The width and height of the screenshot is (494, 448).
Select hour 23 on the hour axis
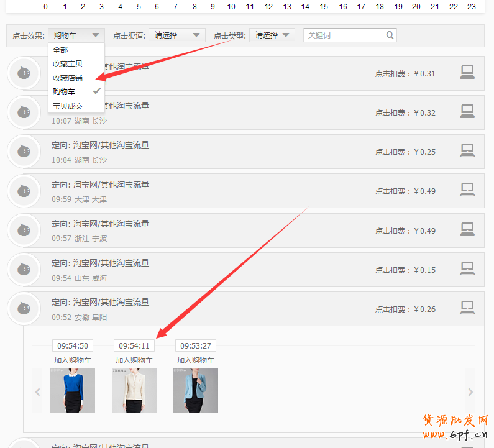[x=471, y=7]
